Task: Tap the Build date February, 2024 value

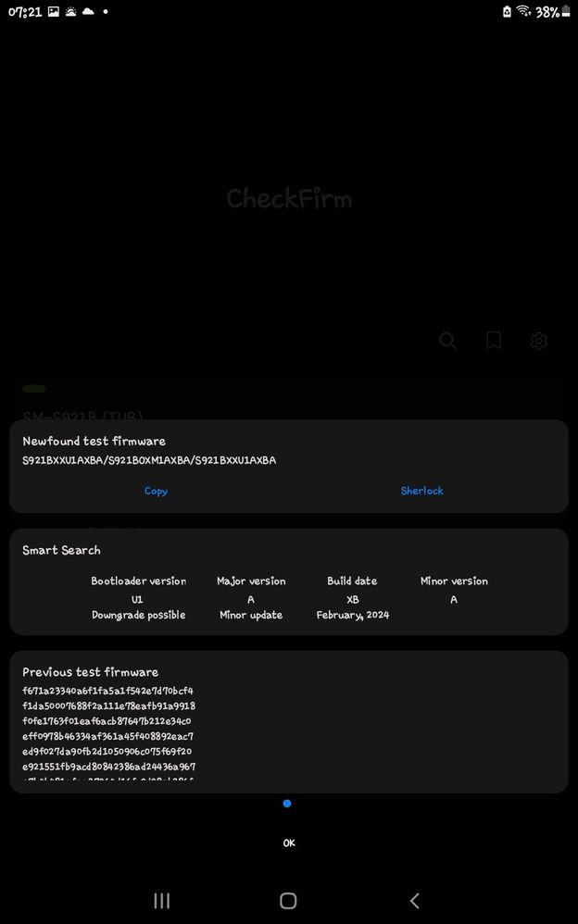Action: click(353, 615)
